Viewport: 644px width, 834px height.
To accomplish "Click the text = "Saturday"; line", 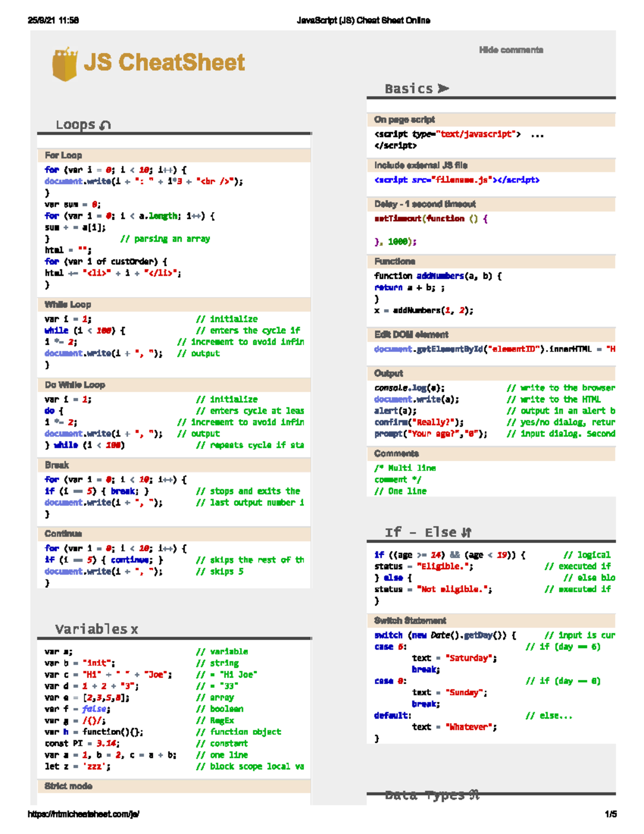I will 455,658.
